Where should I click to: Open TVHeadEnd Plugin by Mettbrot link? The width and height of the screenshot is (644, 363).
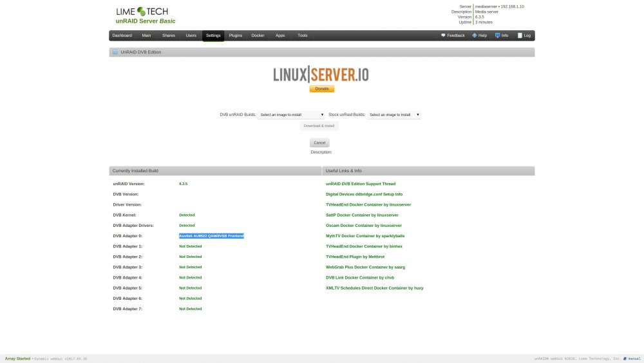tap(355, 257)
